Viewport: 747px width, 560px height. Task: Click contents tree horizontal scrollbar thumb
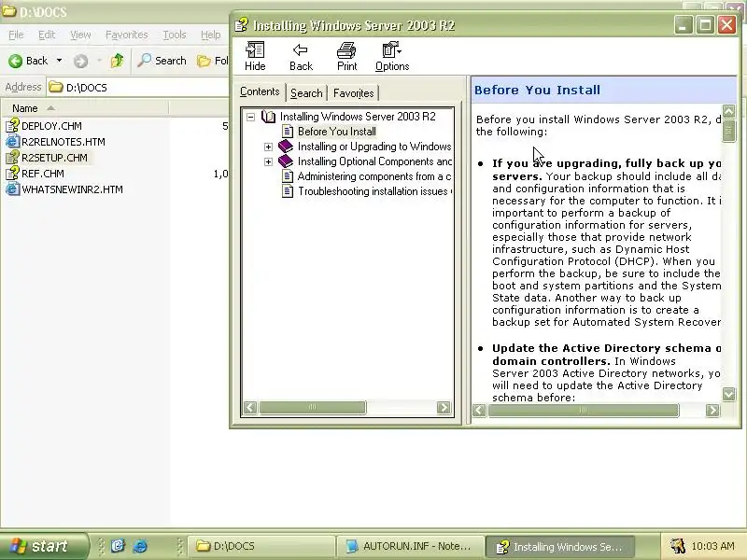point(312,408)
